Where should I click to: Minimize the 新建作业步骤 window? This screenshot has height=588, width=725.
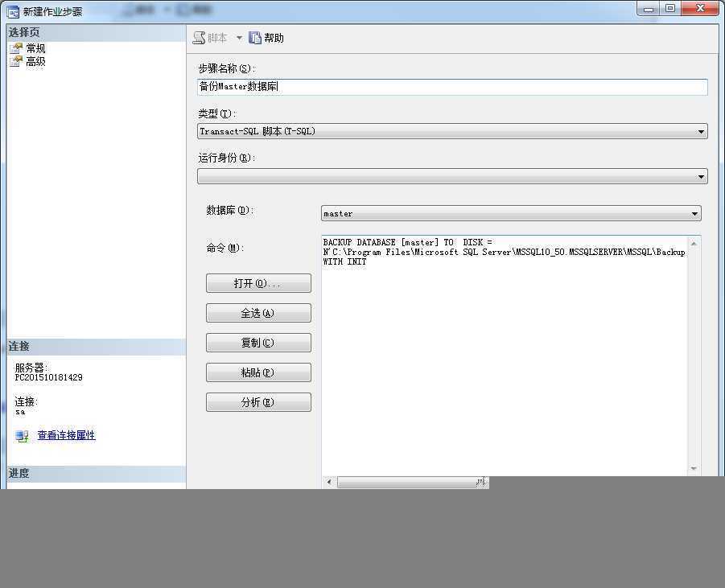coord(649,8)
